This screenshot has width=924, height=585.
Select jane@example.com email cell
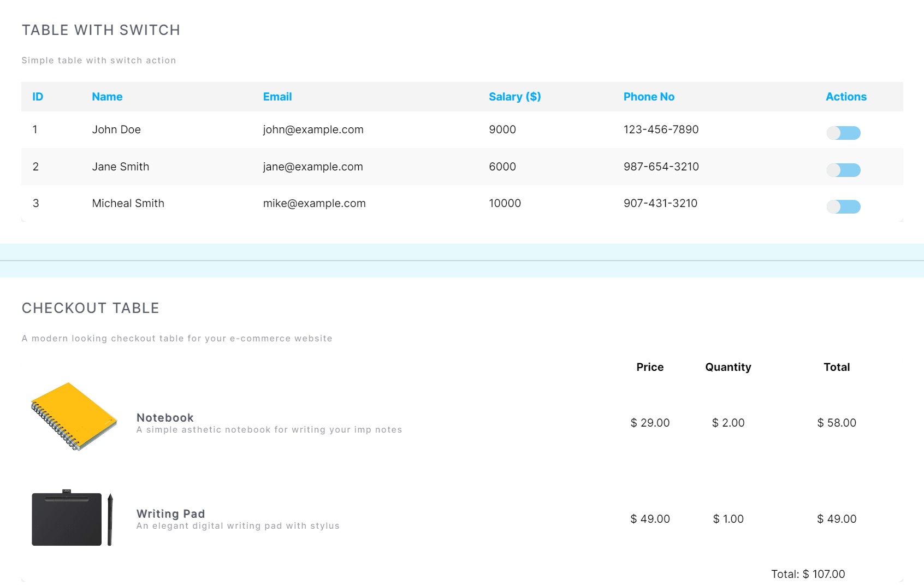pos(313,167)
